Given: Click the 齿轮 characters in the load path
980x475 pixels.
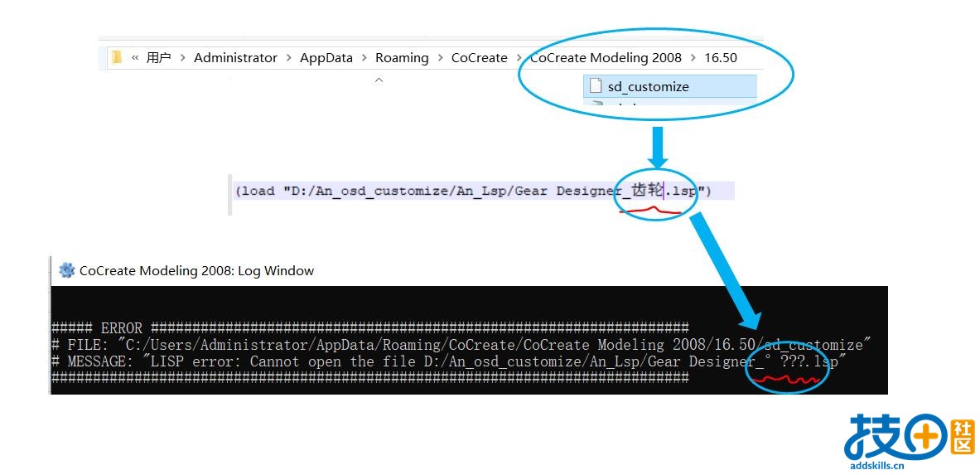Looking at the screenshot, I should tap(647, 191).
